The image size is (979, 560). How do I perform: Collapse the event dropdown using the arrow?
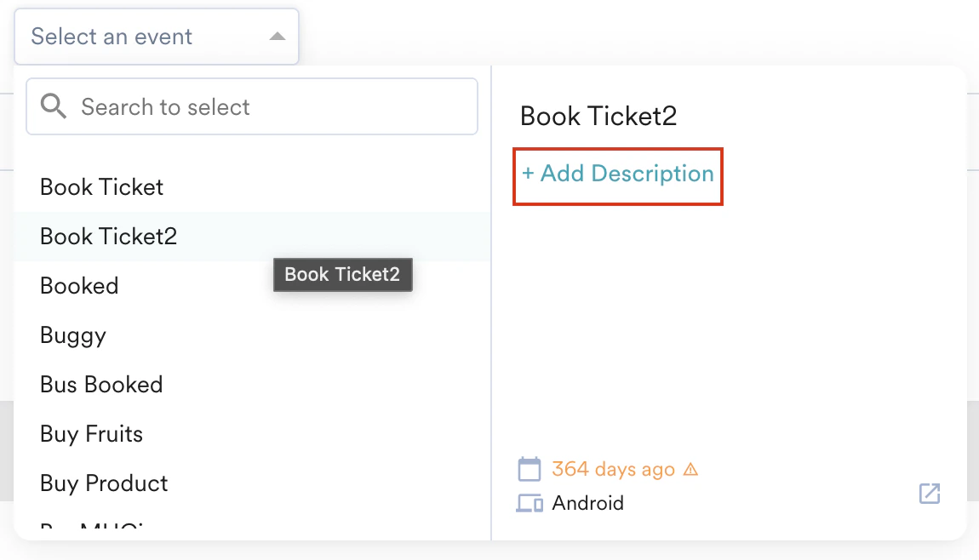[277, 37]
